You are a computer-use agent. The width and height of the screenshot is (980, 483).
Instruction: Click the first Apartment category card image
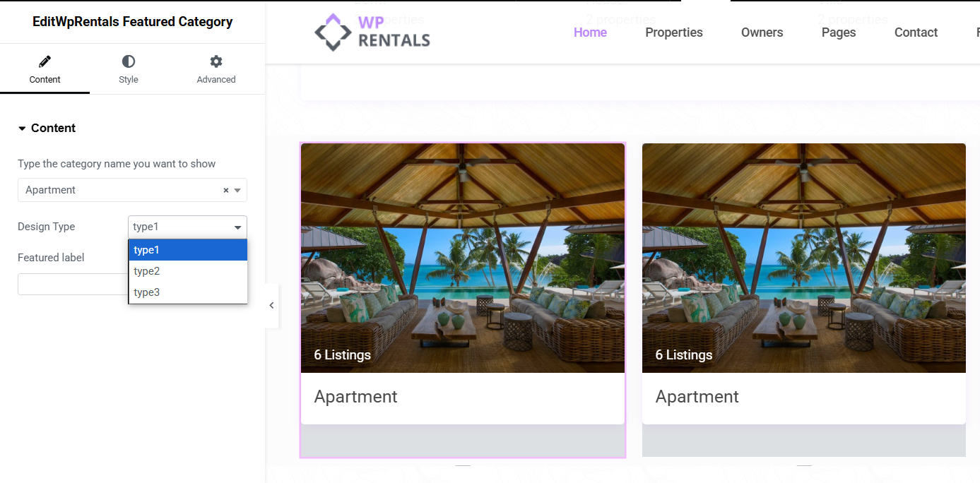(463, 258)
